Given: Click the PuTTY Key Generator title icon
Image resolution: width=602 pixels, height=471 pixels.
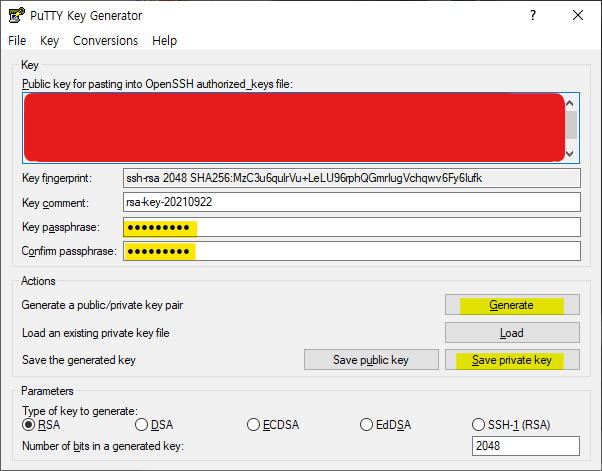Looking at the screenshot, I should 17,15.
